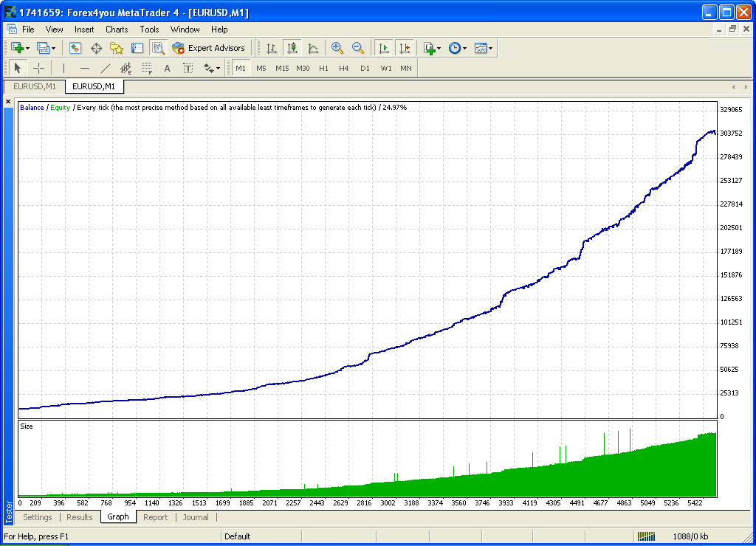Select the second EURUSD,M1 chart tab
This screenshot has height=546, width=756.
pyautogui.click(x=94, y=86)
